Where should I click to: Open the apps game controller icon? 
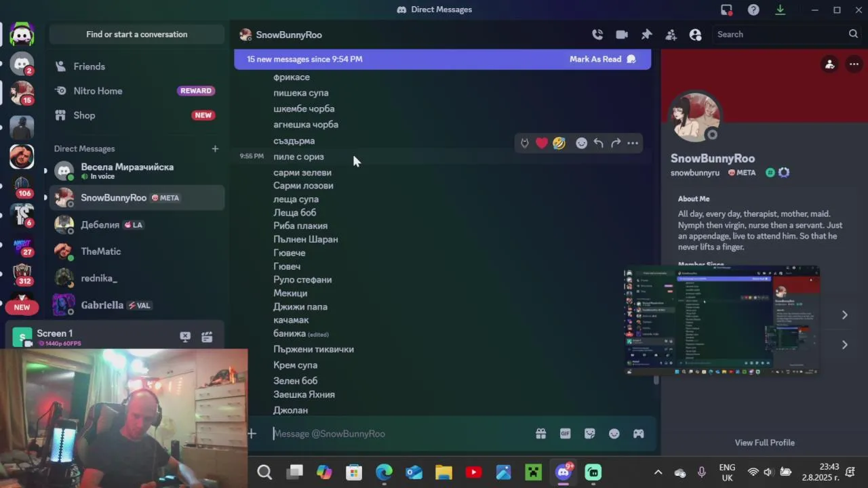[x=638, y=434]
